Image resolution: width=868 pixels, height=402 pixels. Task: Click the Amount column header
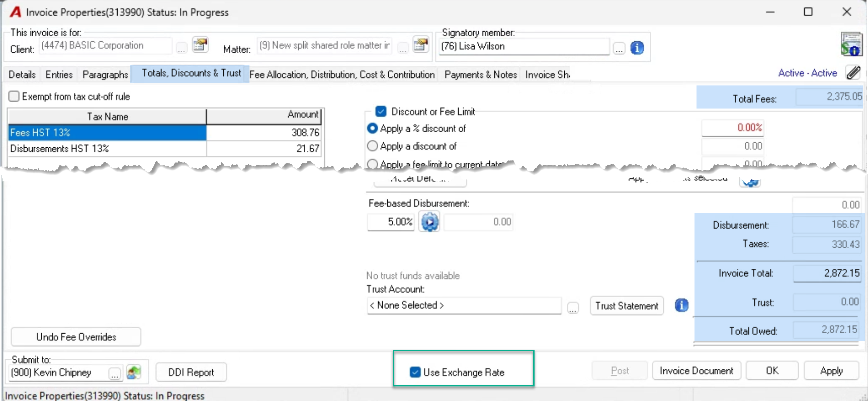click(264, 116)
